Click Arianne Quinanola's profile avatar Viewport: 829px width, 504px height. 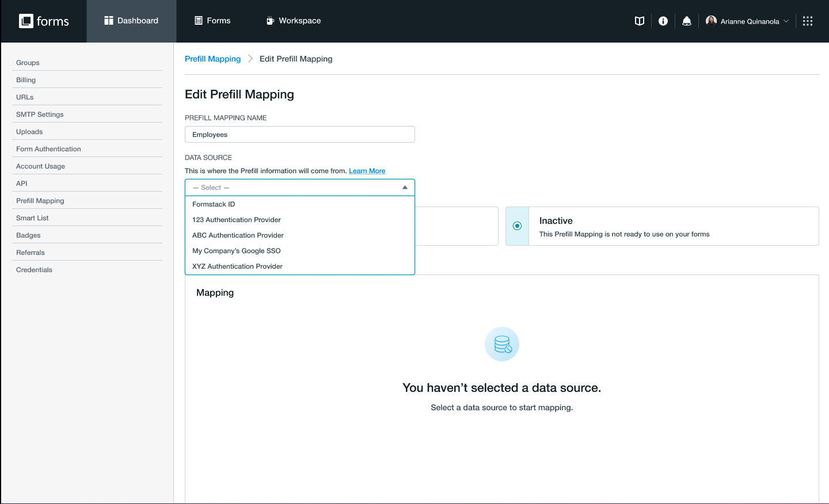coord(711,21)
